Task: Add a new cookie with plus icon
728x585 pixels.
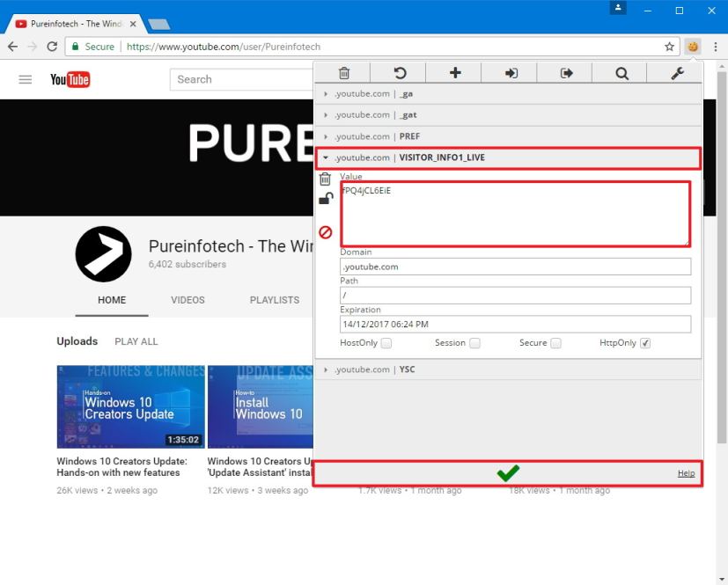Action: coord(455,73)
